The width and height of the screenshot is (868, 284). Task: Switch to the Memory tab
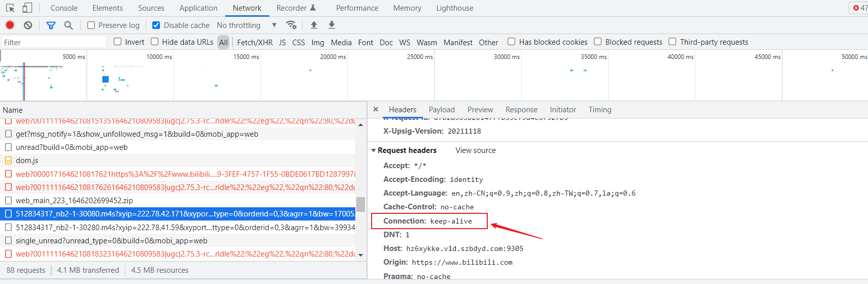tap(407, 8)
